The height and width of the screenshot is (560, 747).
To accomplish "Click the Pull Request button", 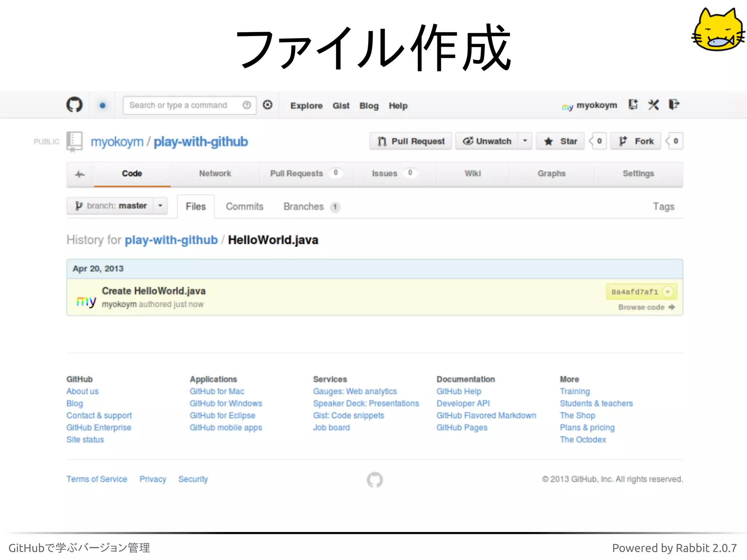I will point(411,141).
